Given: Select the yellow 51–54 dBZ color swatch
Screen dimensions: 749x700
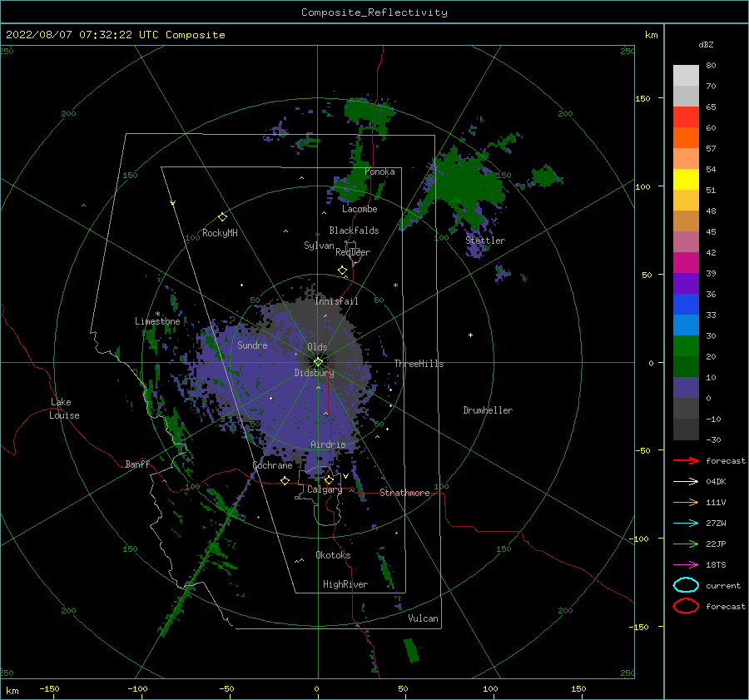Looking at the screenshot, I should 686,180.
